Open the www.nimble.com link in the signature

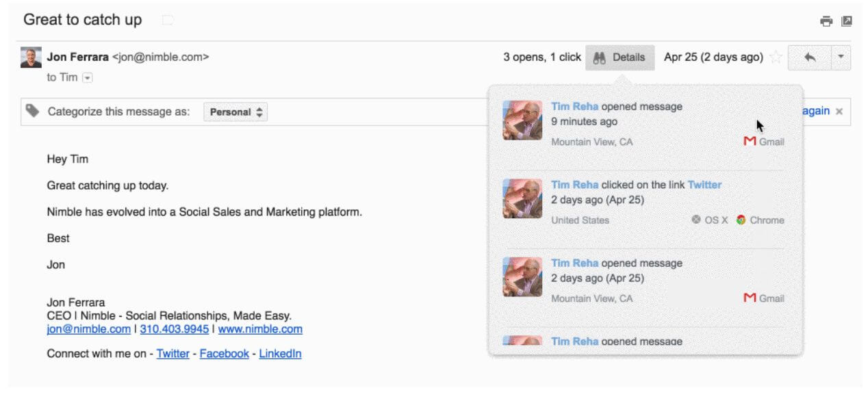[260, 329]
